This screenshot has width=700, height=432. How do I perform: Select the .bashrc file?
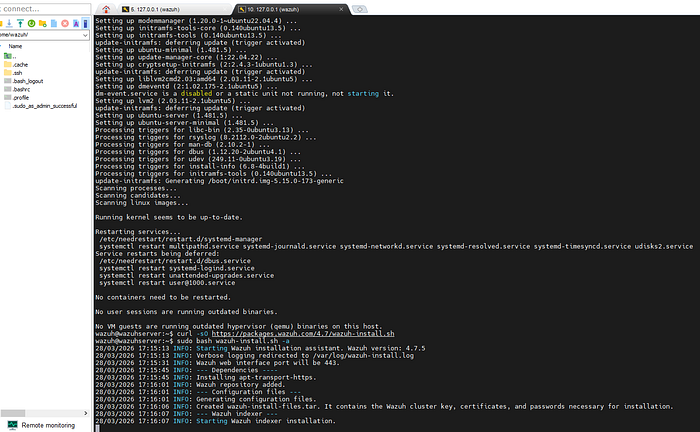click(x=17, y=89)
